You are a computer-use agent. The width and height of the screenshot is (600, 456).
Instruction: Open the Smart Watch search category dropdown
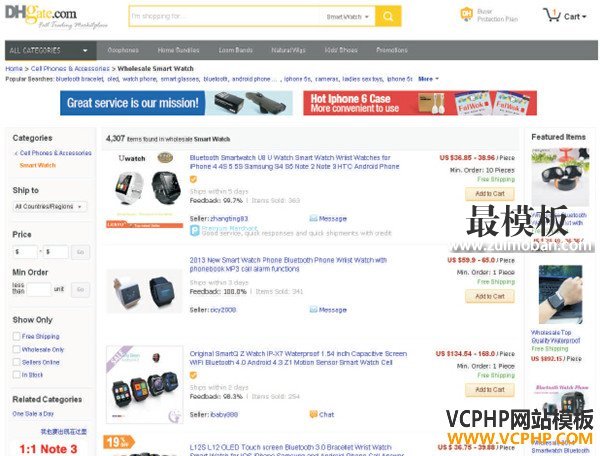[347, 16]
